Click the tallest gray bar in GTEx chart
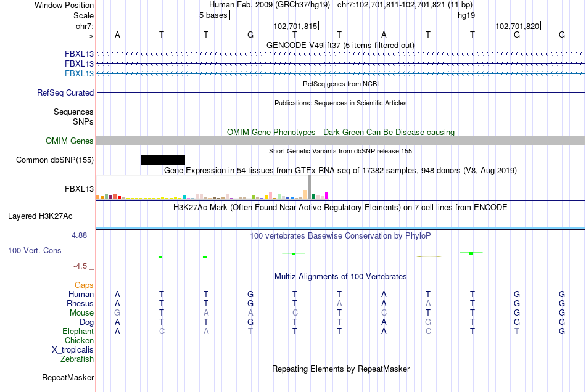 click(309, 187)
